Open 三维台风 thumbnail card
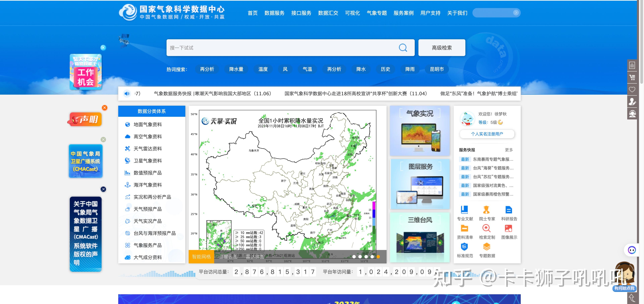Image resolution: width=644 pixels, height=304 pixels. pyautogui.click(x=420, y=237)
